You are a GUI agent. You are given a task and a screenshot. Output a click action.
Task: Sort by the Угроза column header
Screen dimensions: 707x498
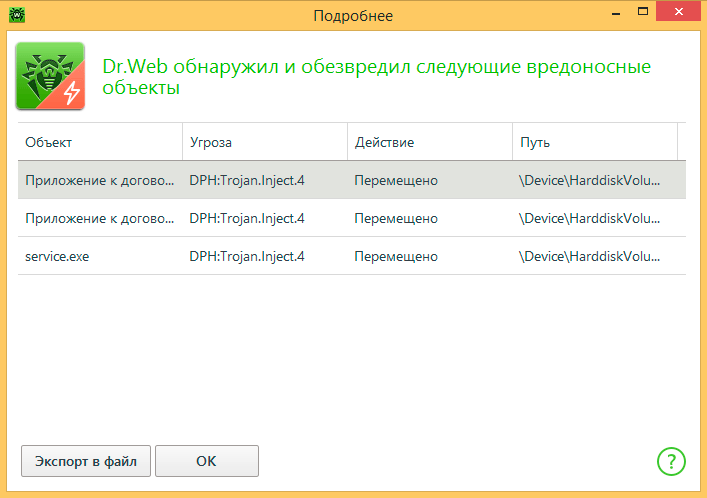tap(265, 142)
